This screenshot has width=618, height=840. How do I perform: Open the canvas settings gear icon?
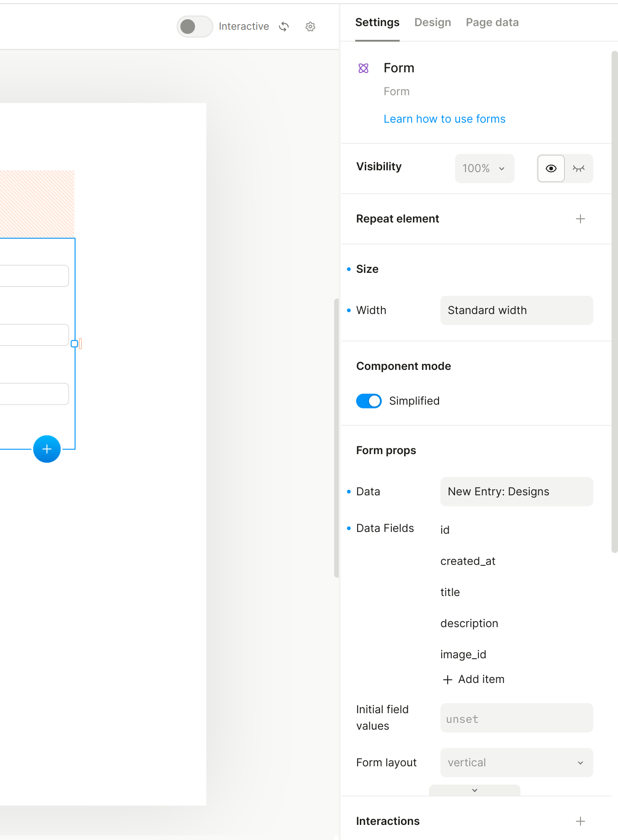pos(310,27)
